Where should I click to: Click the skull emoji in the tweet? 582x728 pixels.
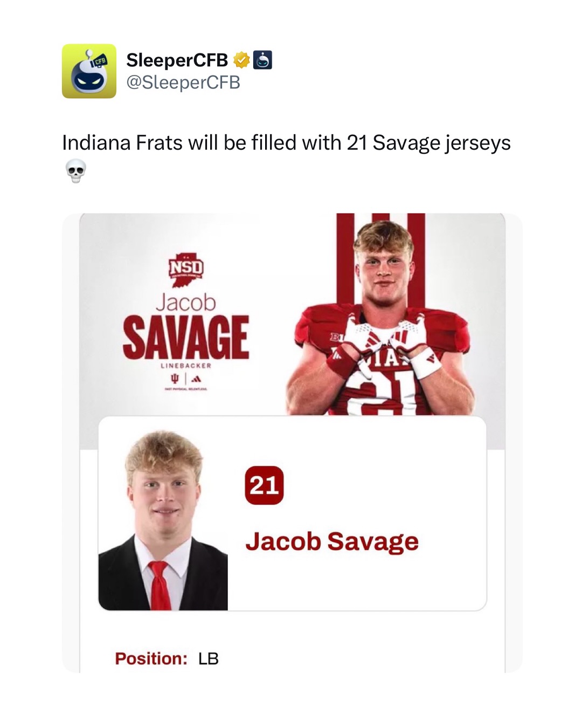pos(75,171)
